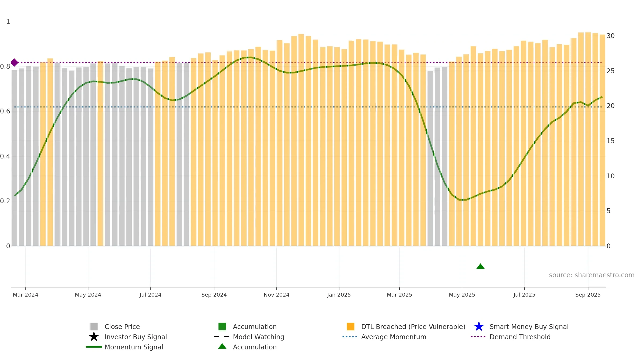Click the green Accumulation triangle legend icon
This screenshot has width=644, height=362.
222,346
